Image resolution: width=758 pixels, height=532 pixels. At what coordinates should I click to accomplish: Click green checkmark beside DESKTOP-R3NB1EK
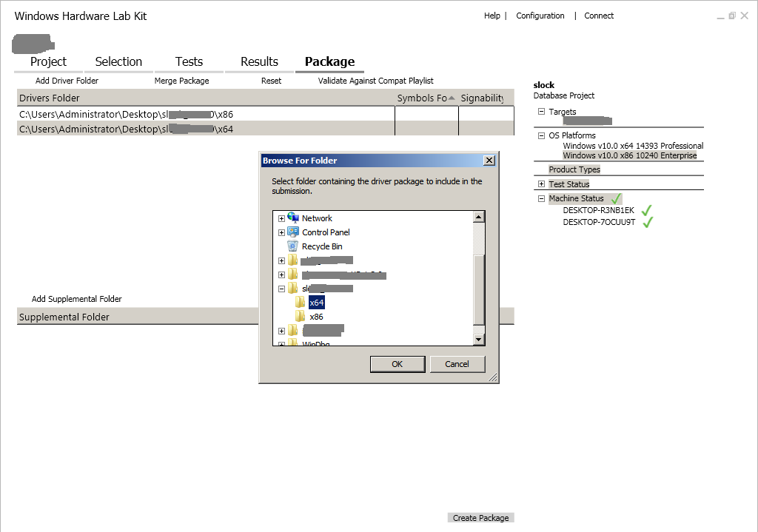(646, 210)
